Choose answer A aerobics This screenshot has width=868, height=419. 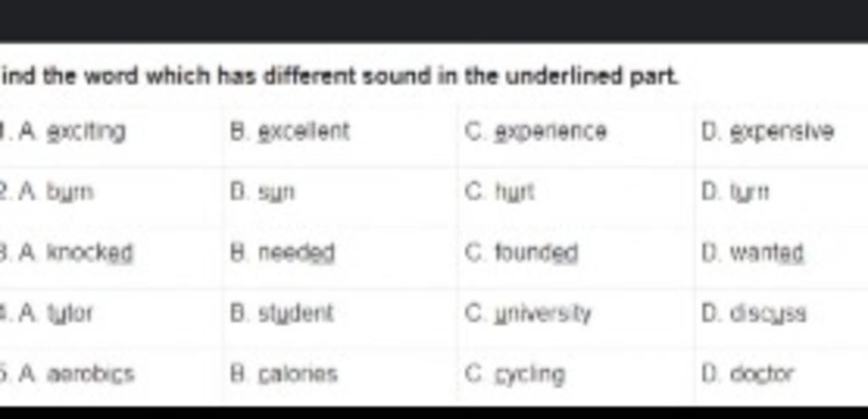point(76,374)
